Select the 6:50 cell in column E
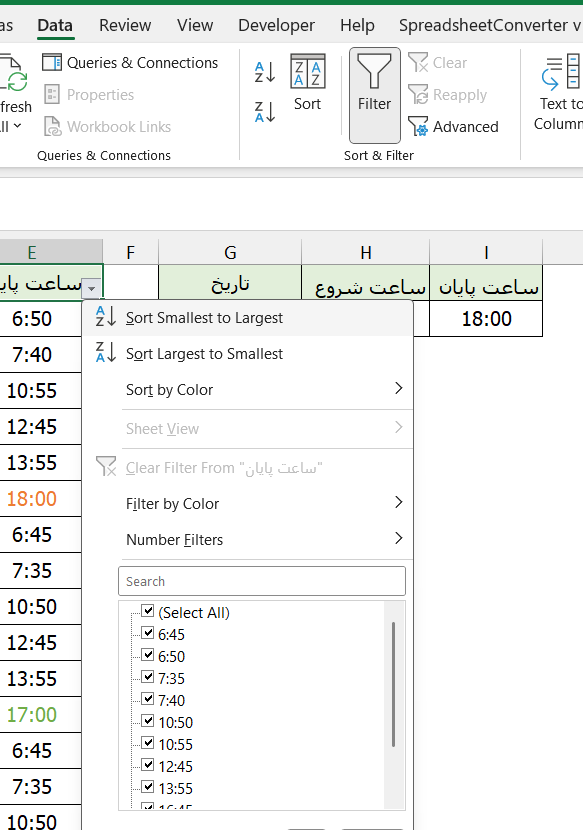583x830 pixels. (40, 319)
